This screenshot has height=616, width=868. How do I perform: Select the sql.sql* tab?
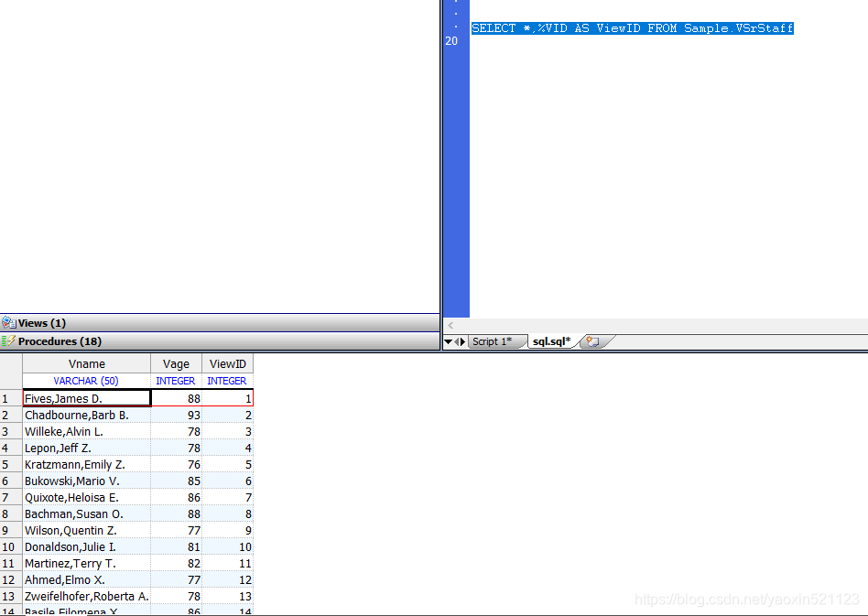pyautogui.click(x=552, y=341)
